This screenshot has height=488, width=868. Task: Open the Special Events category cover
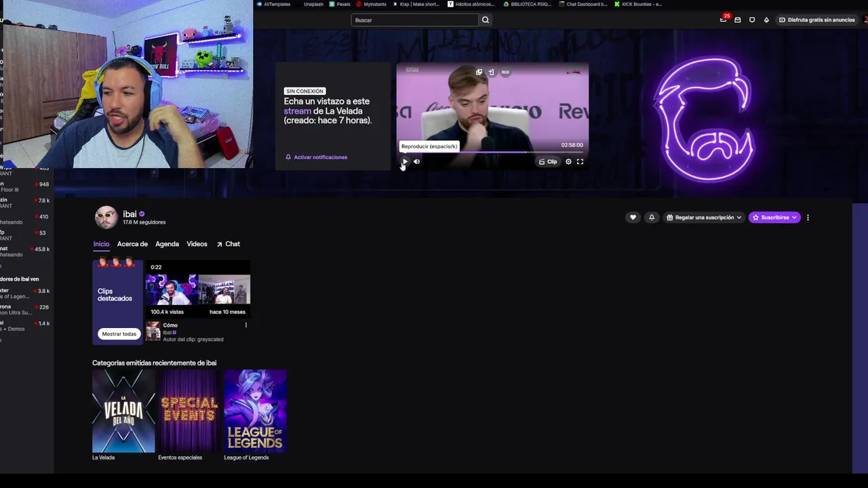189,411
